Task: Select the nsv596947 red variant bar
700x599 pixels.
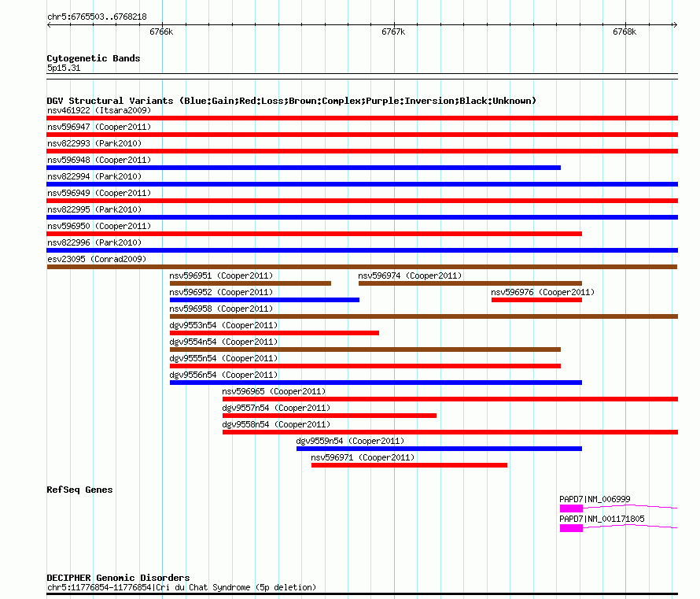Action: (362, 135)
